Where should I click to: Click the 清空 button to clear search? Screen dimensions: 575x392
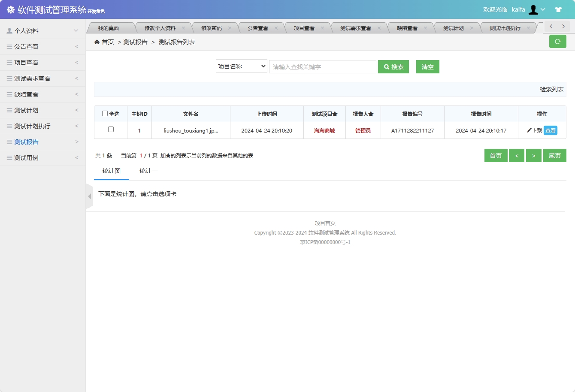pyautogui.click(x=427, y=66)
